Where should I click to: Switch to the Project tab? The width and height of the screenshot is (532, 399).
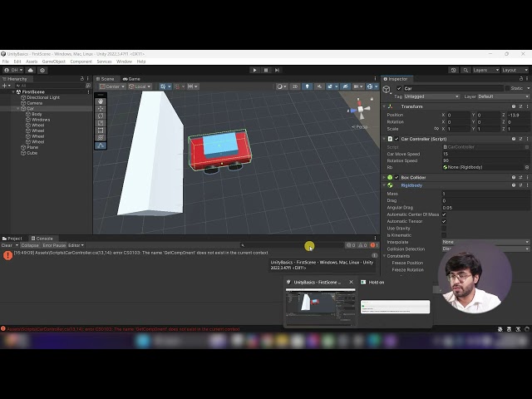point(12,239)
